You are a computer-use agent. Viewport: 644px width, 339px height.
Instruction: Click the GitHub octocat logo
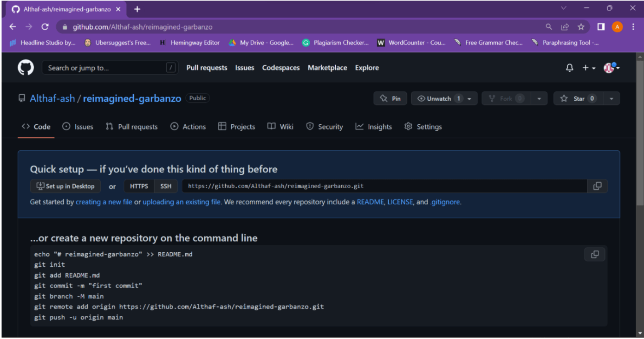point(26,68)
